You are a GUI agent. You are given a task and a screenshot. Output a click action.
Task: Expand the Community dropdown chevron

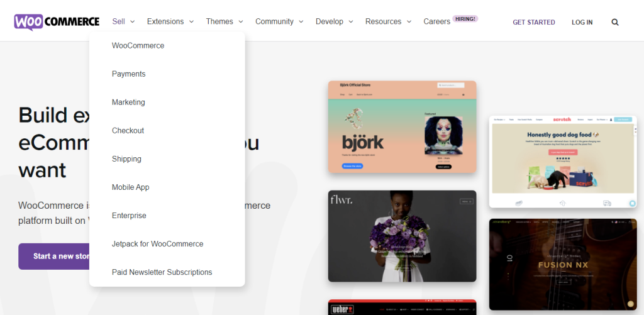pyautogui.click(x=301, y=22)
